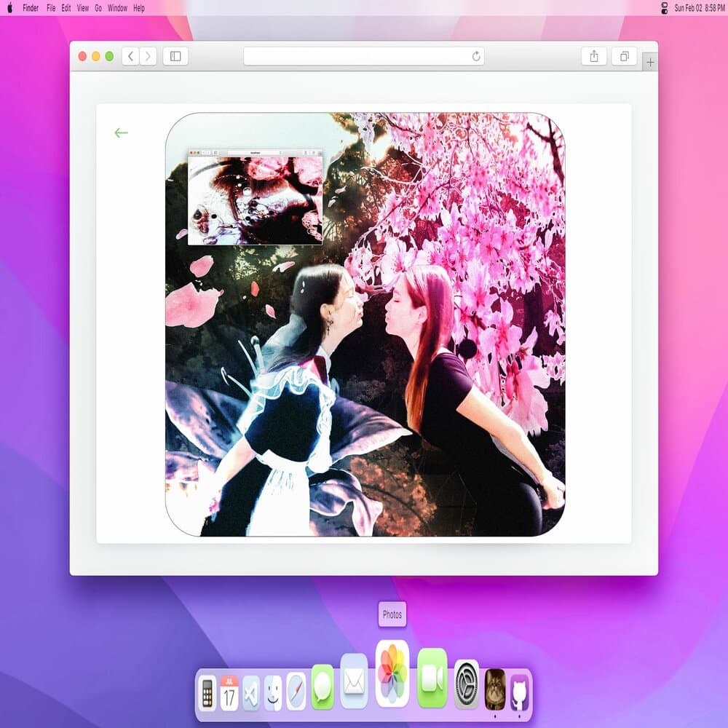Click the green back arrow on the page
The width and height of the screenshot is (728, 728).
(x=121, y=132)
